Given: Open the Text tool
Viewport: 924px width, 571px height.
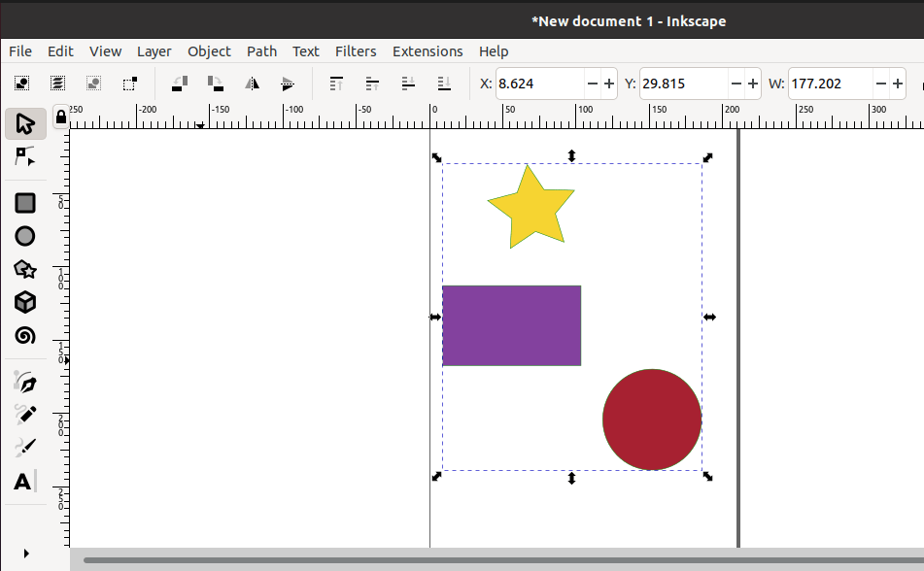Looking at the screenshot, I should click(x=24, y=481).
